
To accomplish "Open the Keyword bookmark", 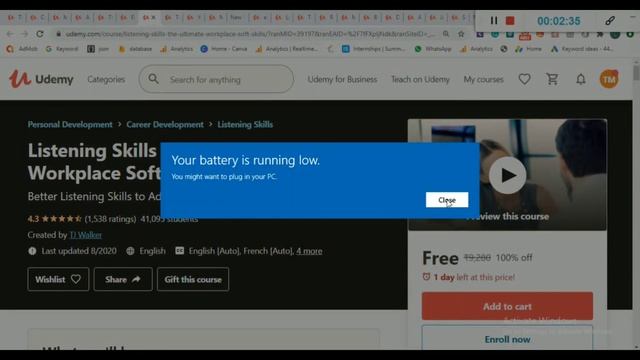I will 62,49.
